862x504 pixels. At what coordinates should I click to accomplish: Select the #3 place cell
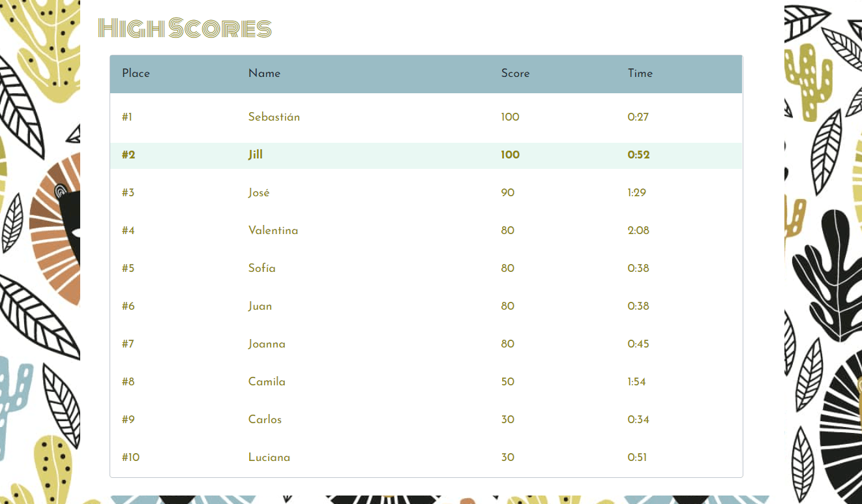click(128, 193)
